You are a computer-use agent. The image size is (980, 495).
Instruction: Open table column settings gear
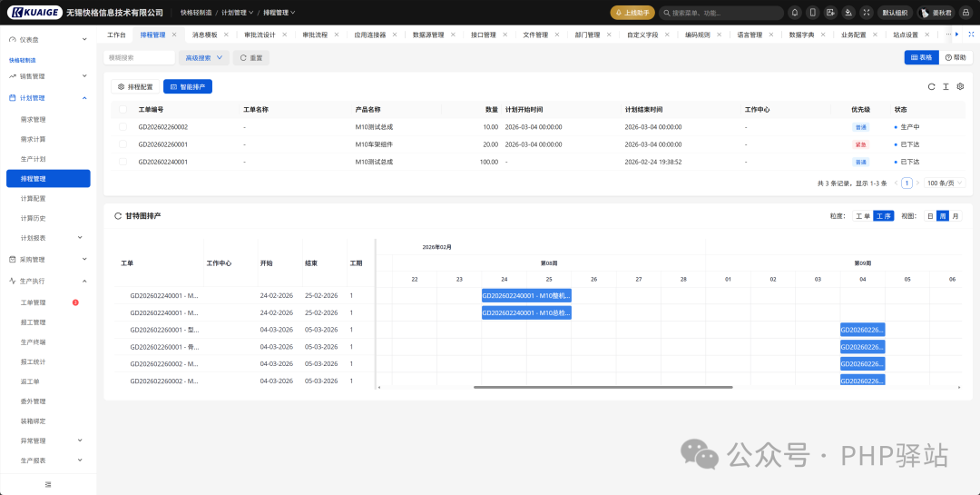click(x=961, y=86)
